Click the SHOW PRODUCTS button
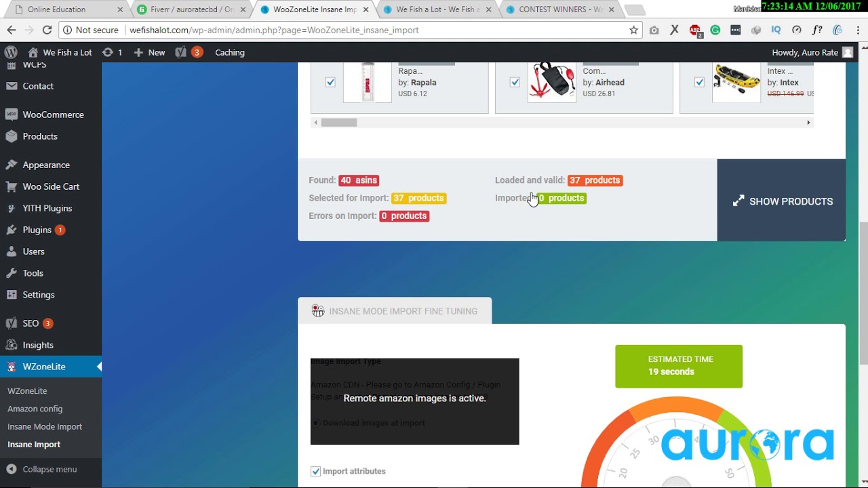Image resolution: width=868 pixels, height=488 pixels. tap(781, 201)
